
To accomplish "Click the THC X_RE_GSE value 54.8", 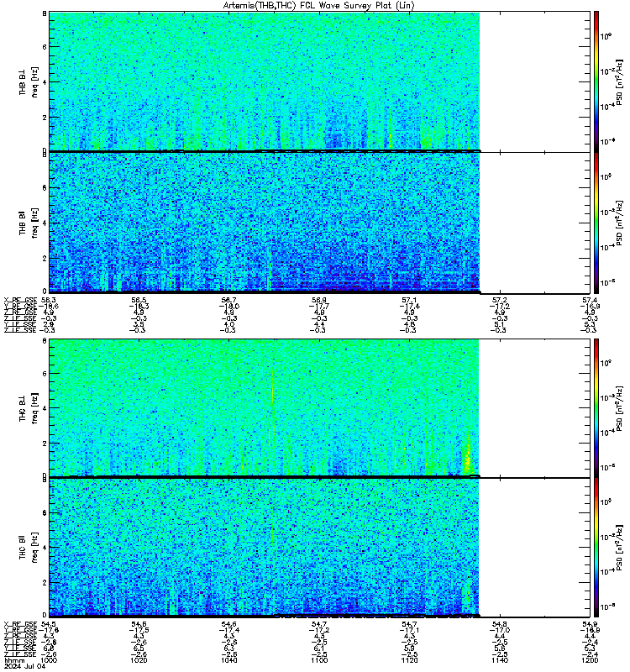I will [500, 624].
